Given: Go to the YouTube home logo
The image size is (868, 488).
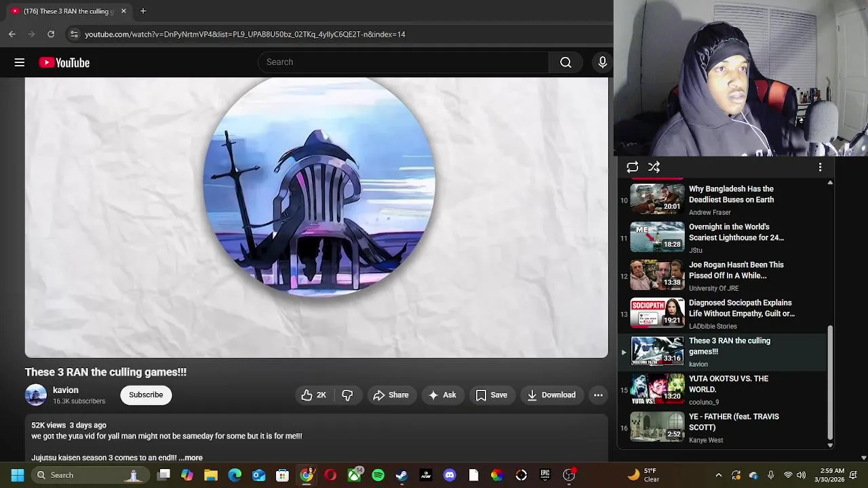Looking at the screenshot, I should click(x=64, y=62).
